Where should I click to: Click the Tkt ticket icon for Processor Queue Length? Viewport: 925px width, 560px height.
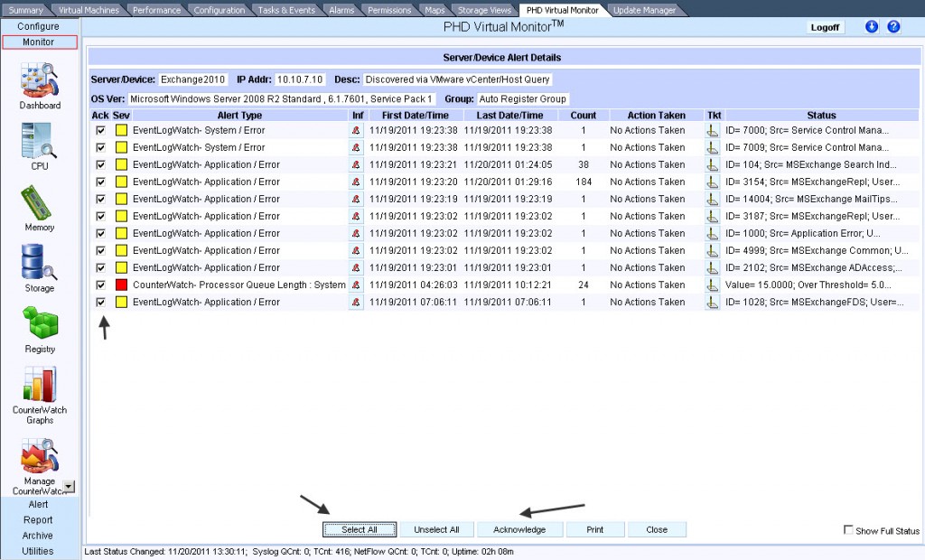[x=711, y=285]
